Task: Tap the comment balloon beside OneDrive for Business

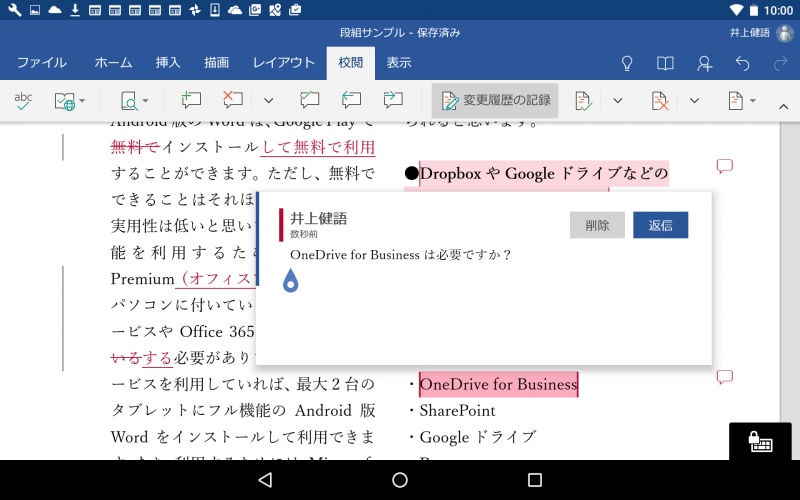Action: pos(725,377)
